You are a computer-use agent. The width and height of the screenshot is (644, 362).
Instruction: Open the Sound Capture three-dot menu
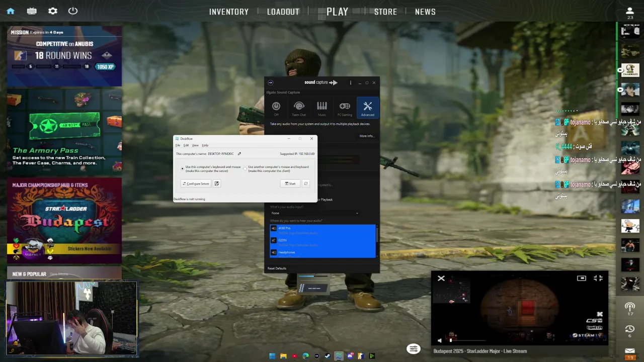pos(351,82)
